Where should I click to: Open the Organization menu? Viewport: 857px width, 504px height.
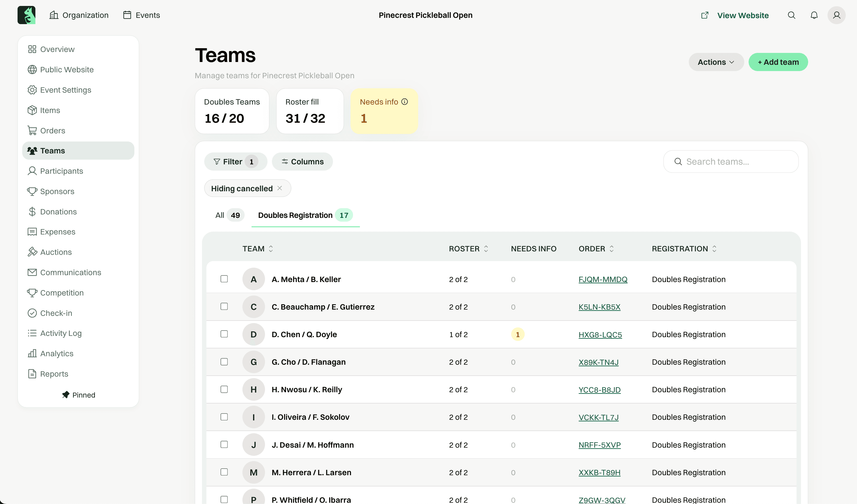click(79, 15)
